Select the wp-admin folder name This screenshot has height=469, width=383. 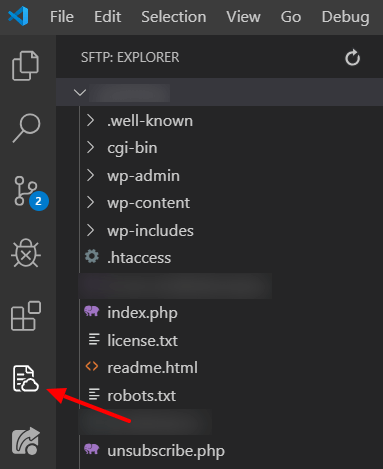pyautogui.click(x=143, y=176)
